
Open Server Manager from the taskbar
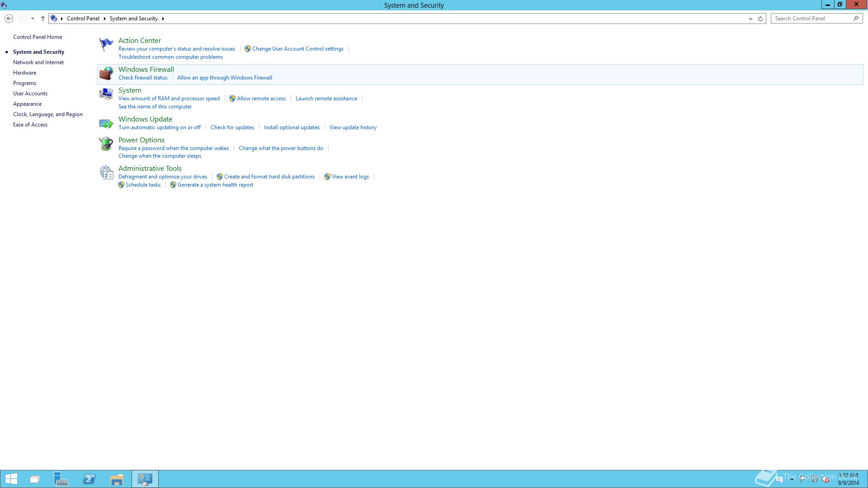click(x=61, y=479)
